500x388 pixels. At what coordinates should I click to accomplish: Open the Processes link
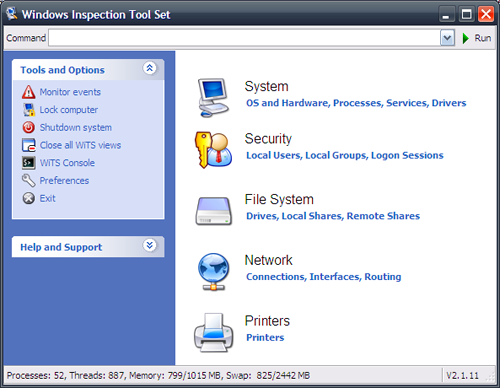357,103
